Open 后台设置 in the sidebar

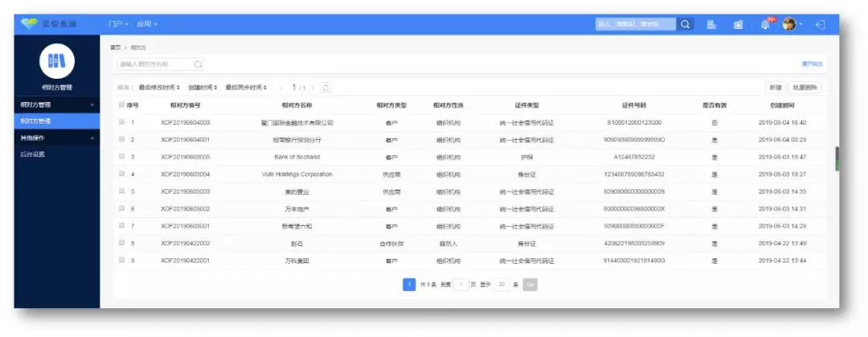33,154
